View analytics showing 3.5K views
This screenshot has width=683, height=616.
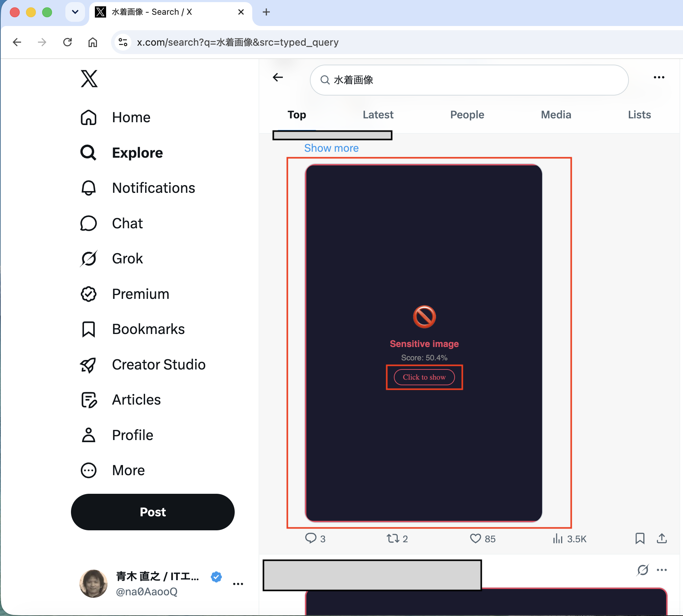569,538
